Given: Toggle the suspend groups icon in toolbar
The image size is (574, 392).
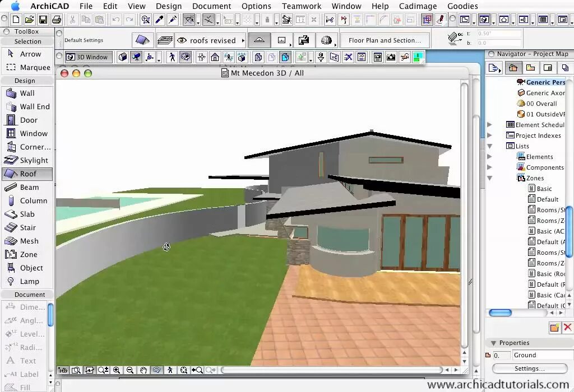Looking at the screenshot, I should (x=427, y=20).
